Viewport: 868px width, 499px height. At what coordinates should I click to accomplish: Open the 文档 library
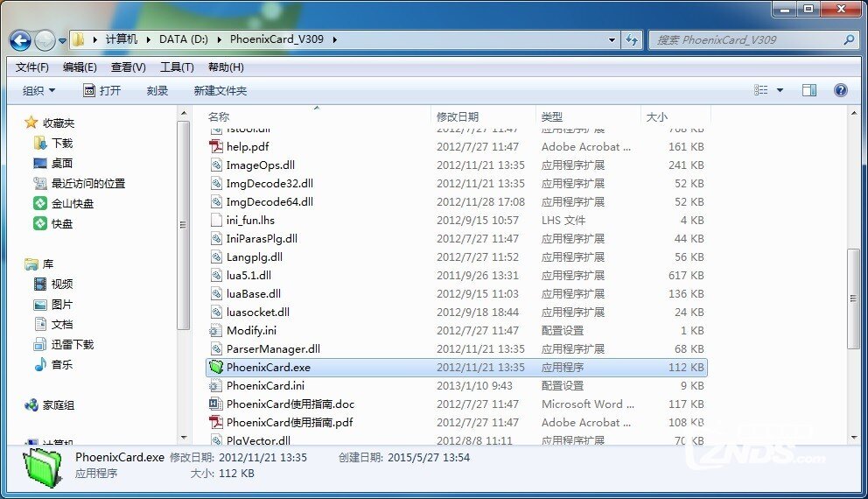(61, 325)
